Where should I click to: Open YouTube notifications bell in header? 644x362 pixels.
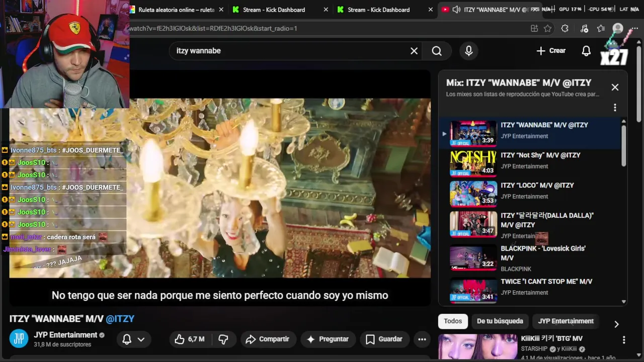pos(586,51)
